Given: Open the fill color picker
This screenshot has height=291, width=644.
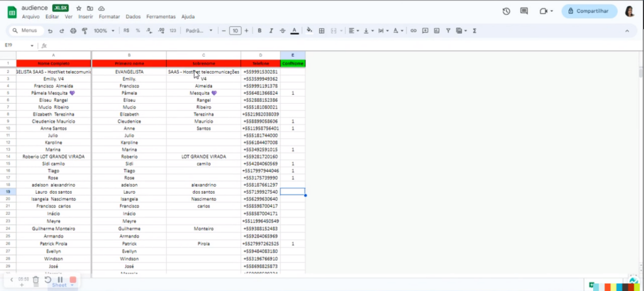Looking at the screenshot, I should (309, 30).
